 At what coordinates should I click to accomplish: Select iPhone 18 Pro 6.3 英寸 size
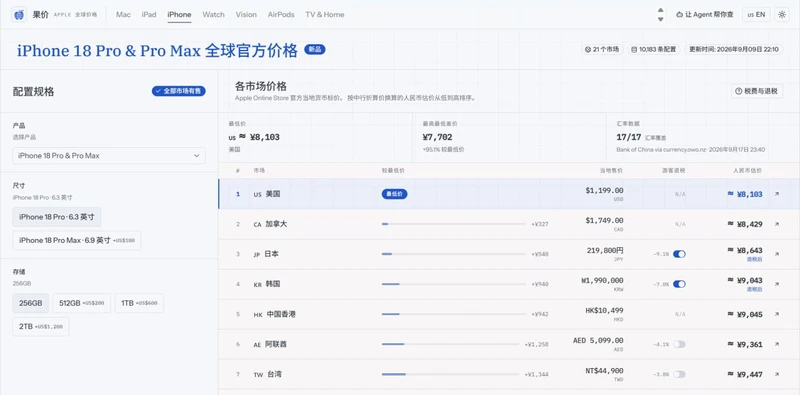click(57, 217)
